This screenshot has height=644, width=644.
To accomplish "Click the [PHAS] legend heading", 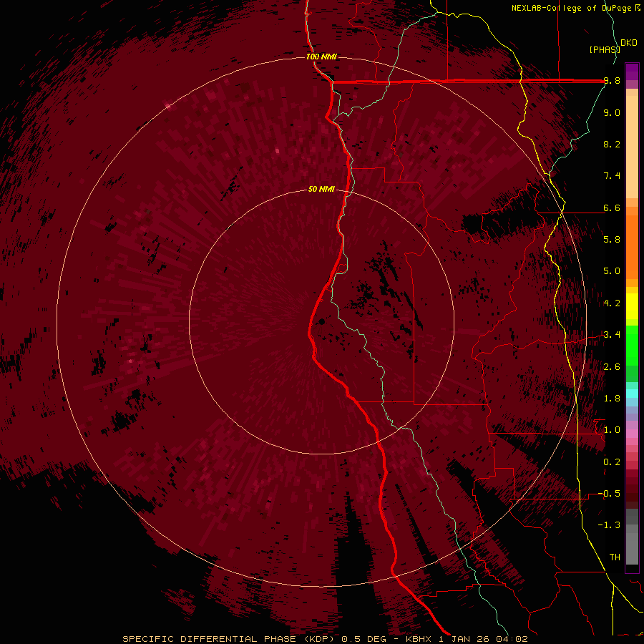I will pos(605,49).
